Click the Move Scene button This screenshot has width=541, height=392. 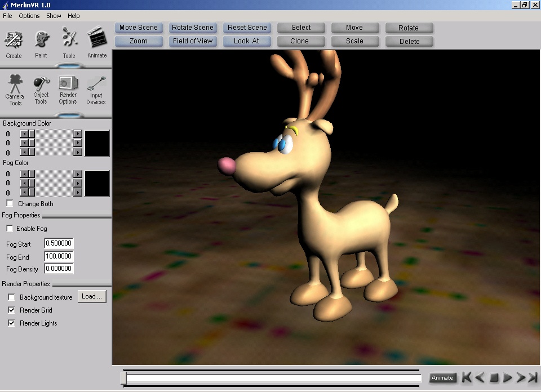[139, 28]
